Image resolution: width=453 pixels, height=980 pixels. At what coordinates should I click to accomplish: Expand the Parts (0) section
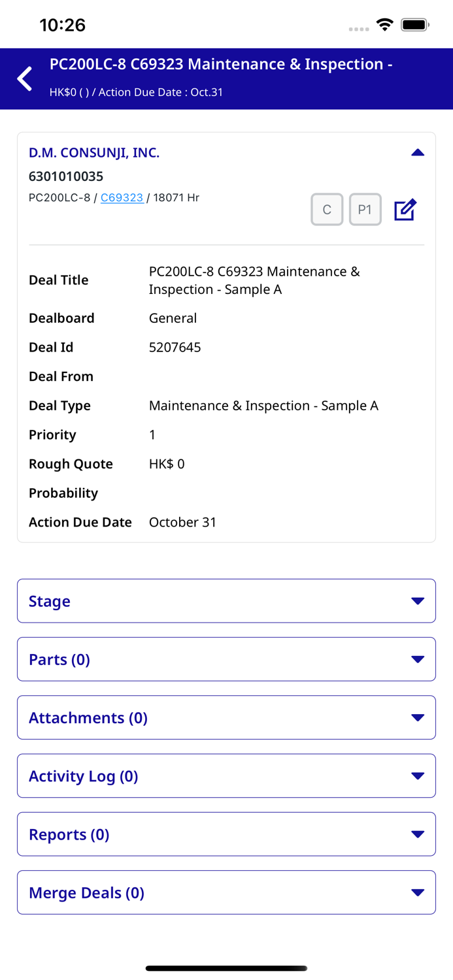pyautogui.click(x=418, y=659)
